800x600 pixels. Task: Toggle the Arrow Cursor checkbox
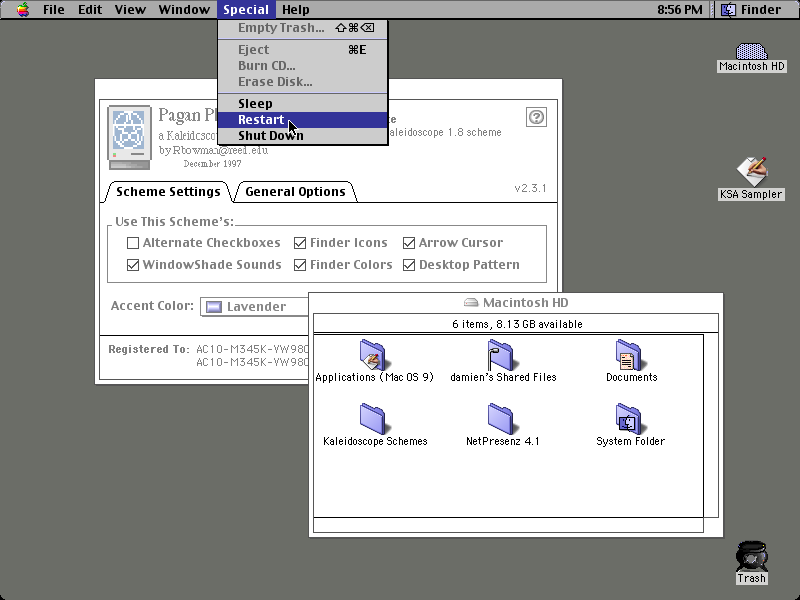409,243
